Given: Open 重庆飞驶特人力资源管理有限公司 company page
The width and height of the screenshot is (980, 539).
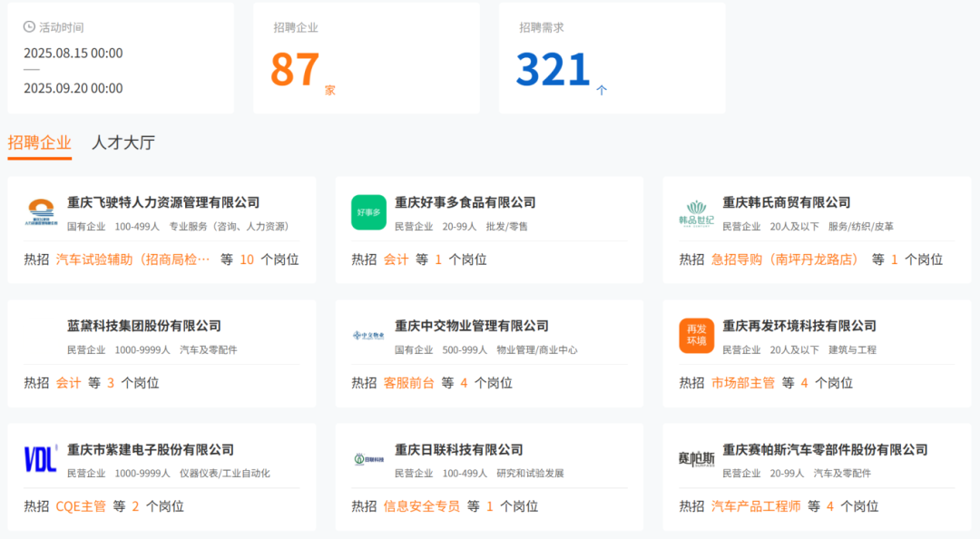Looking at the screenshot, I should tap(163, 202).
